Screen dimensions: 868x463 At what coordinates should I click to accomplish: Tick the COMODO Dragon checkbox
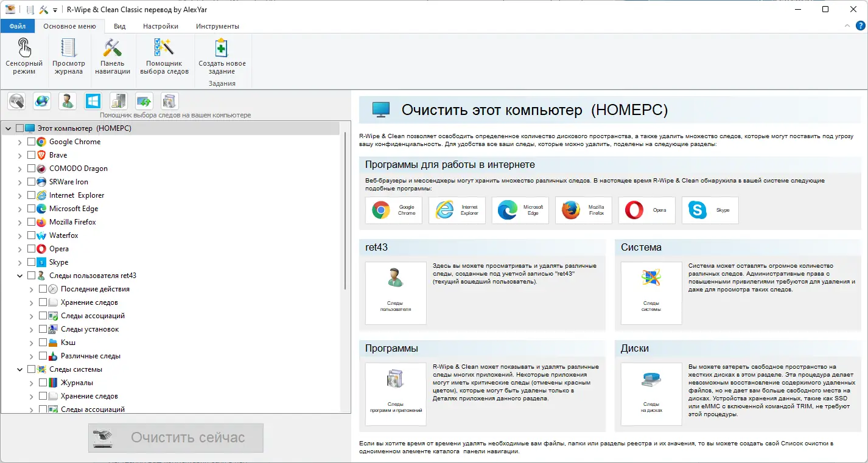(31, 169)
